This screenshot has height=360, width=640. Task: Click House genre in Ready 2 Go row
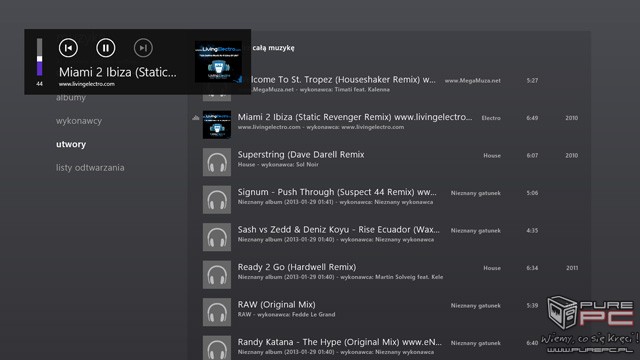point(492,268)
